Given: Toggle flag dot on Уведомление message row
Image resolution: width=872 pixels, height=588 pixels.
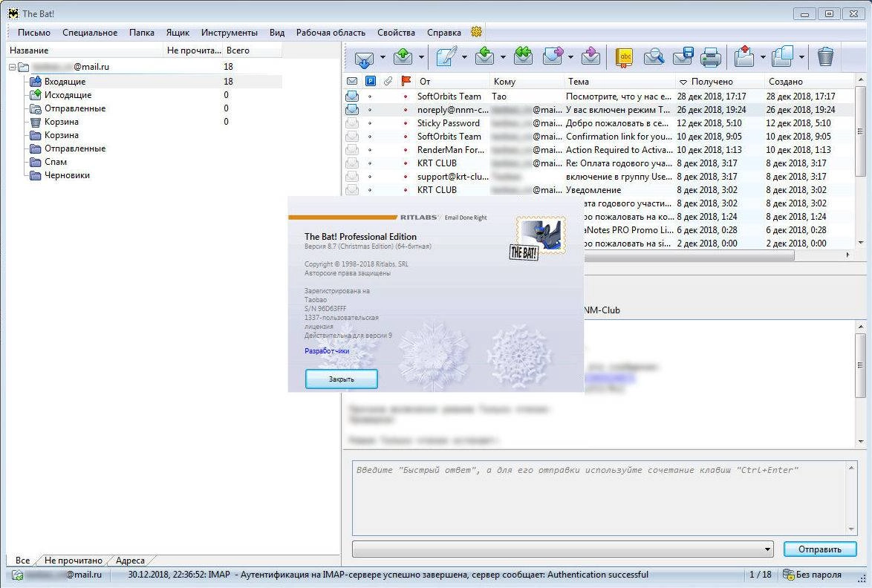Looking at the screenshot, I should tap(406, 190).
